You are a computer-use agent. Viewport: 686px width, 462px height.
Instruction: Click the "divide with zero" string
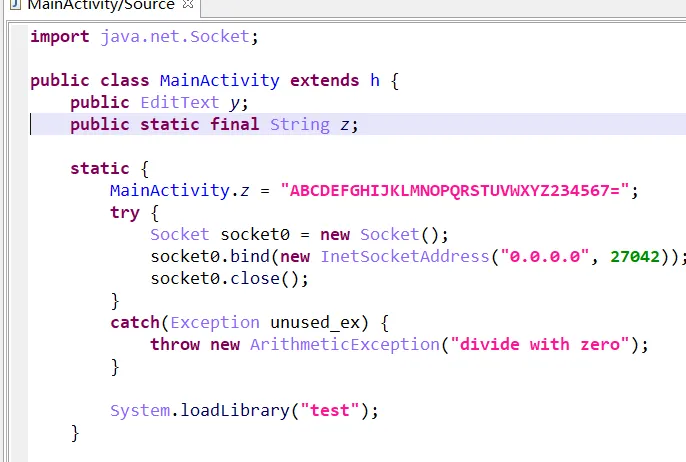[x=539, y=344]
